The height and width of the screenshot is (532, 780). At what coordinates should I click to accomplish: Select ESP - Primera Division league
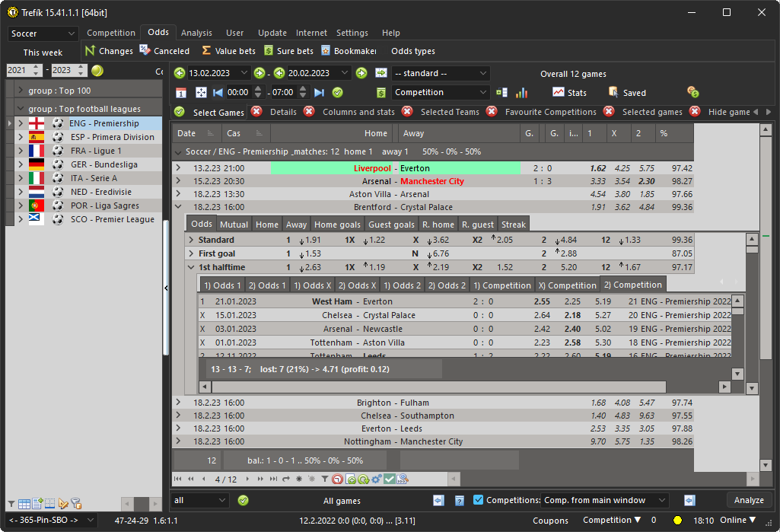tap(111, 137)
